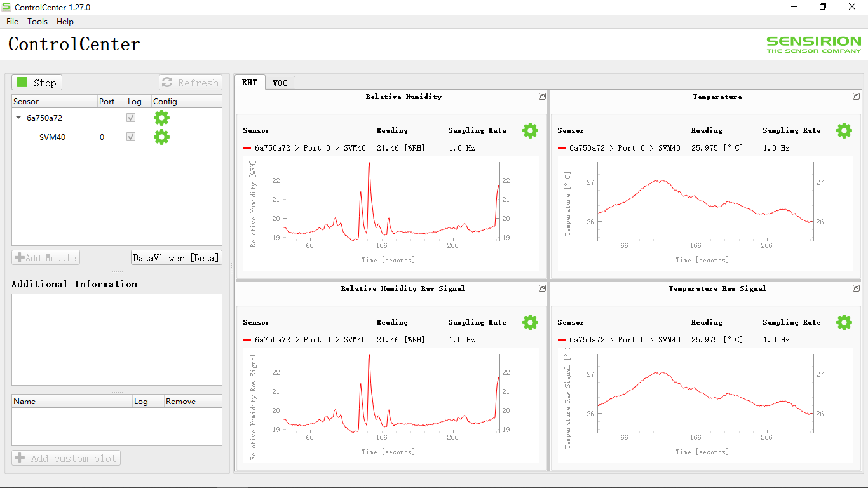Click the Add Module button
Image resolution: width=868 pixels, height=488 pixels.
pos(46,258)
